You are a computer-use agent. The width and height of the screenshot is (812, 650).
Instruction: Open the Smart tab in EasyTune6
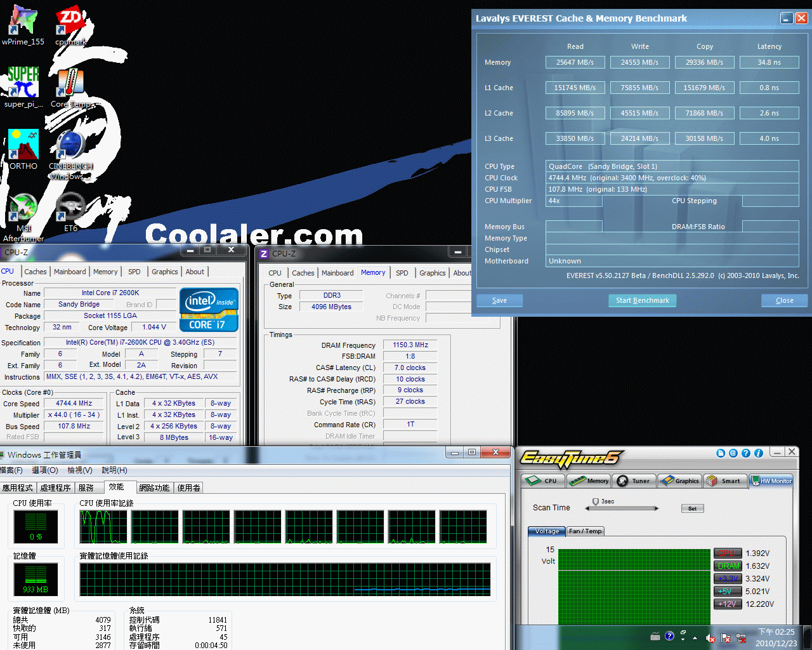coord(724,481)
